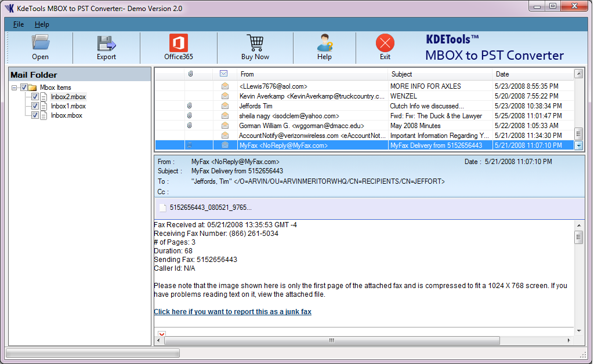Click the Mbox Items folder icon
Screen dimensions: 594x364
click(x=32, y=88)
